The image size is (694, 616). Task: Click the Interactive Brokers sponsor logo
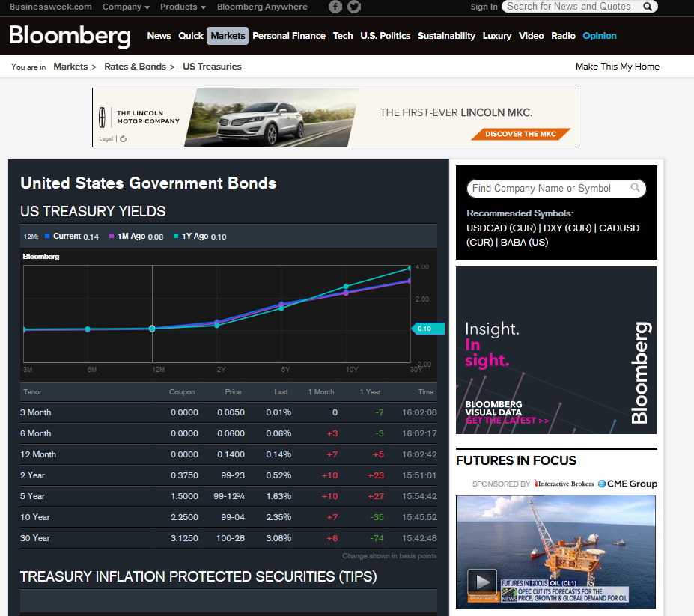click(564, 484)
